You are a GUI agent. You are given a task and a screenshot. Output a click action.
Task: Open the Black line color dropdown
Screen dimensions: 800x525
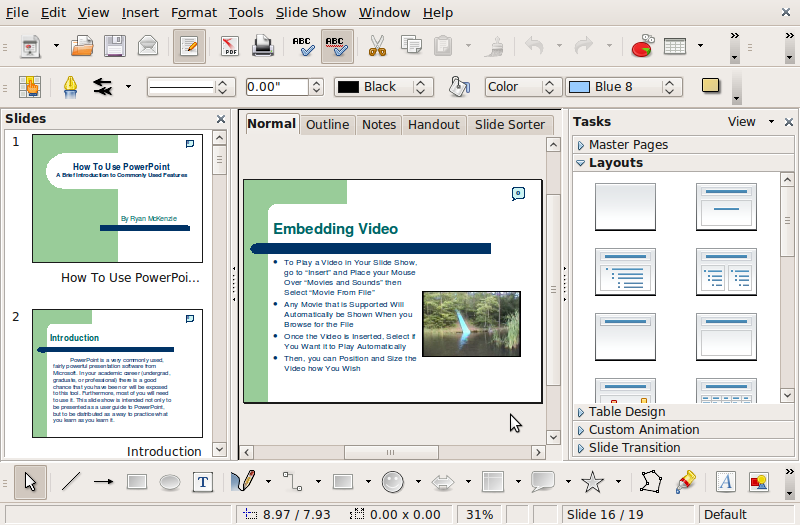(x=384, y=87)
